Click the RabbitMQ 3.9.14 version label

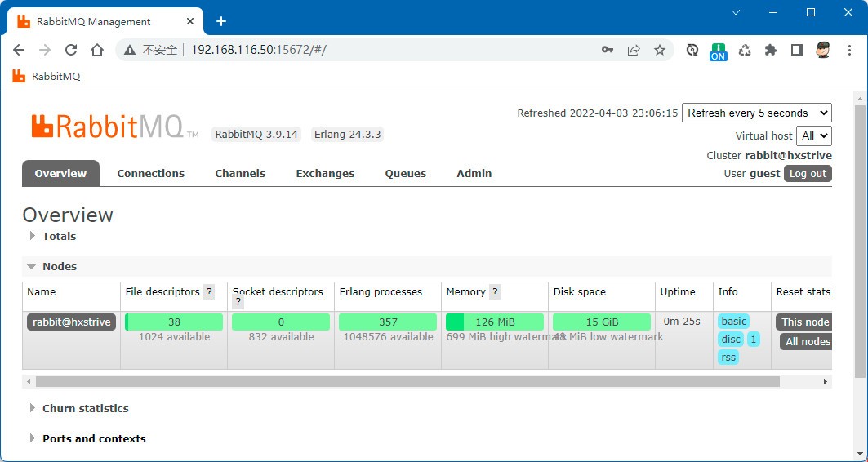[256, 135]
